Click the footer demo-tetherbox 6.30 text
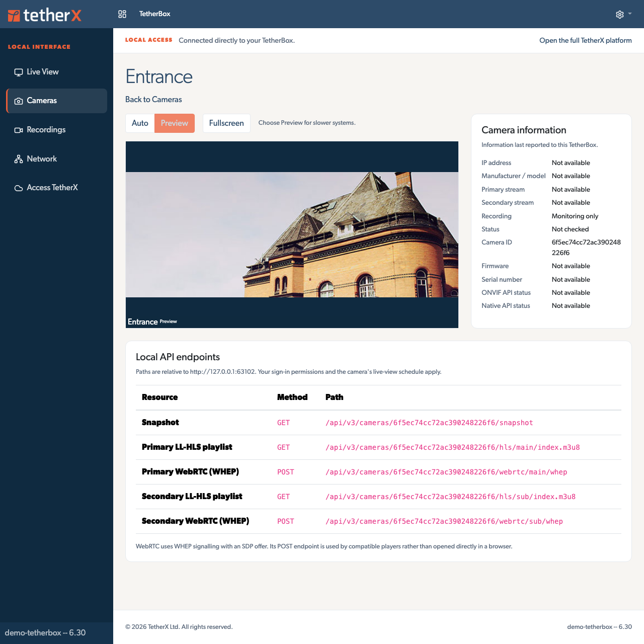 [599, 627]
